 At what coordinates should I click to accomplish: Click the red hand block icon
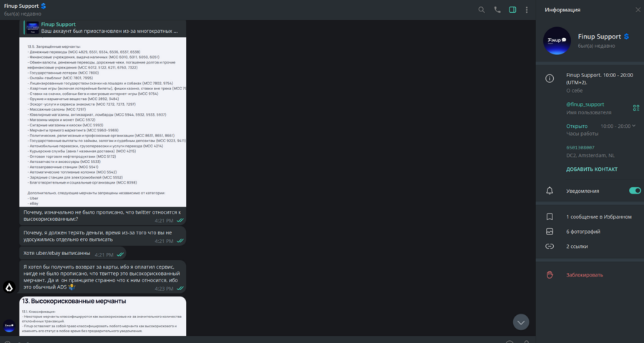550,275
